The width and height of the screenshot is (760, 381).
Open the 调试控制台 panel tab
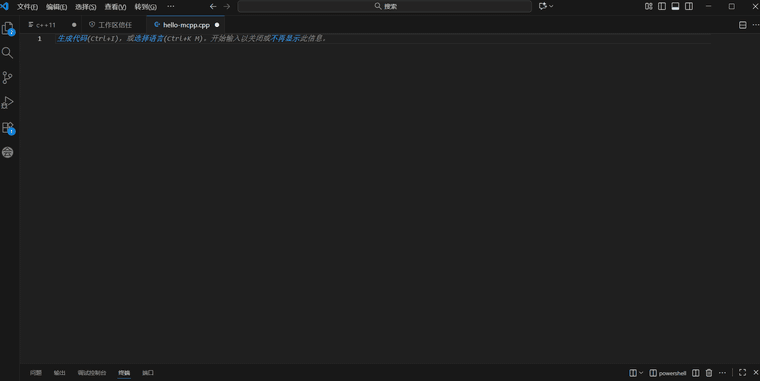pos(92,373)
